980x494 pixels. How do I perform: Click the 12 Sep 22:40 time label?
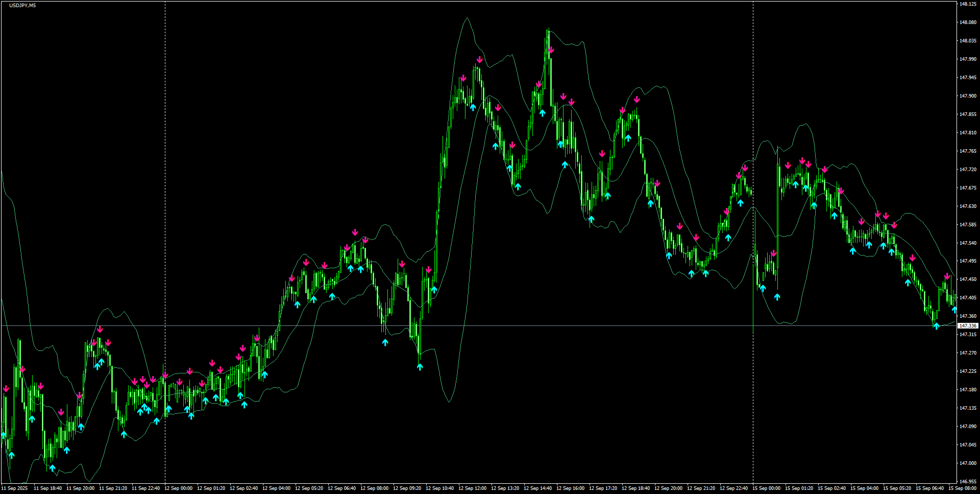(x=733, y=488)
